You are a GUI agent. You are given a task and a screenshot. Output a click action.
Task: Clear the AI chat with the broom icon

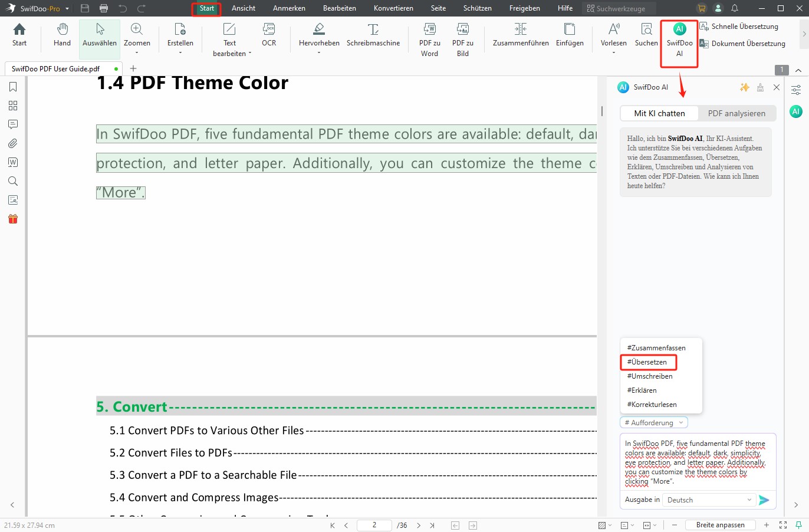(760, 87)
